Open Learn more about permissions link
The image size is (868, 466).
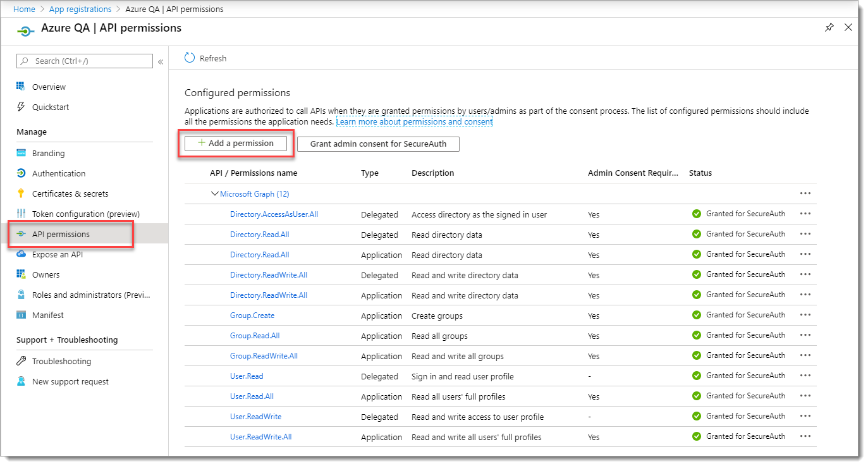coord(414,121)
